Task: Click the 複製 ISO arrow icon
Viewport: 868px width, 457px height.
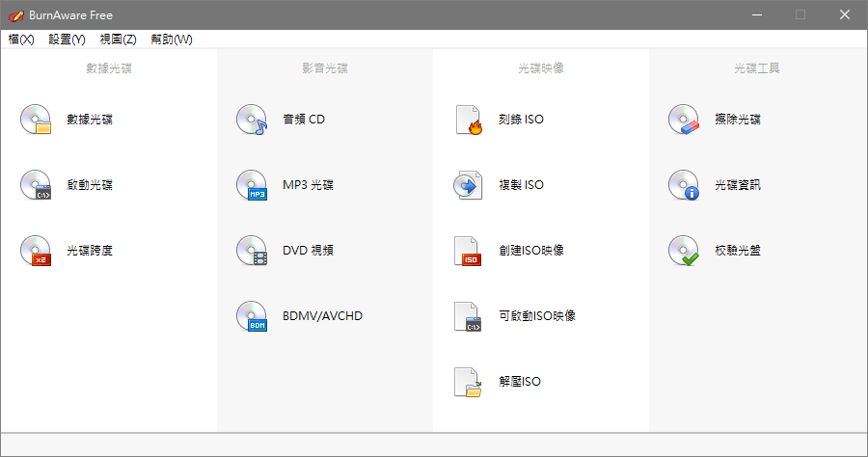Action: click(x=468, y=185)
